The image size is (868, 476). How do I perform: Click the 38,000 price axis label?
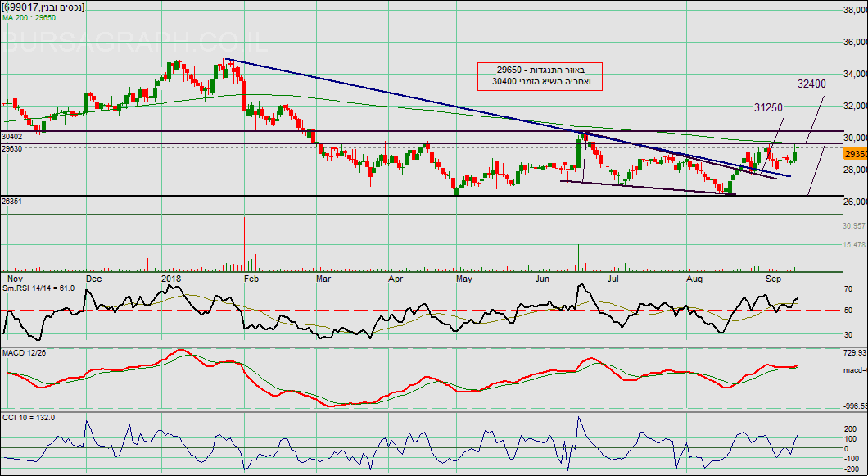pos(854,10)
